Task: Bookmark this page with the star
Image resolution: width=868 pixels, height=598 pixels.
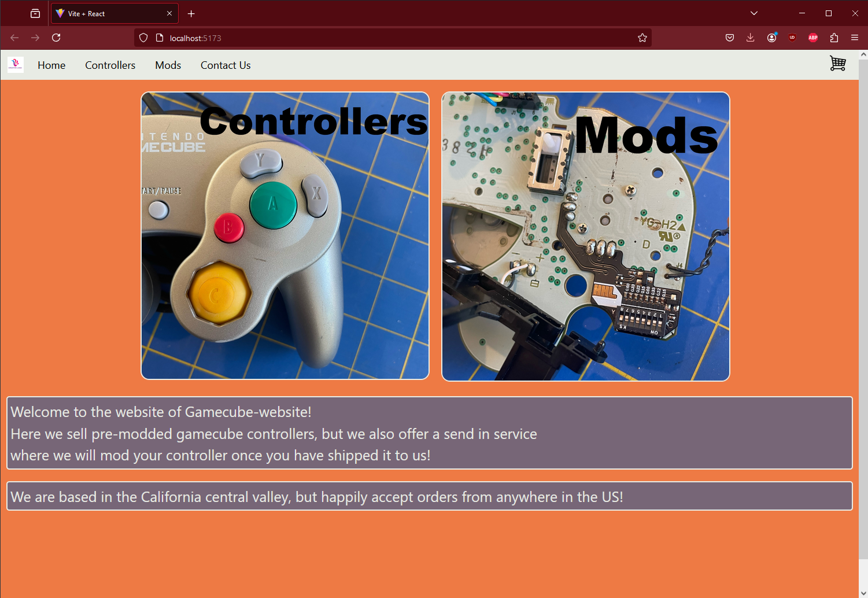Action: click(642, 38)
